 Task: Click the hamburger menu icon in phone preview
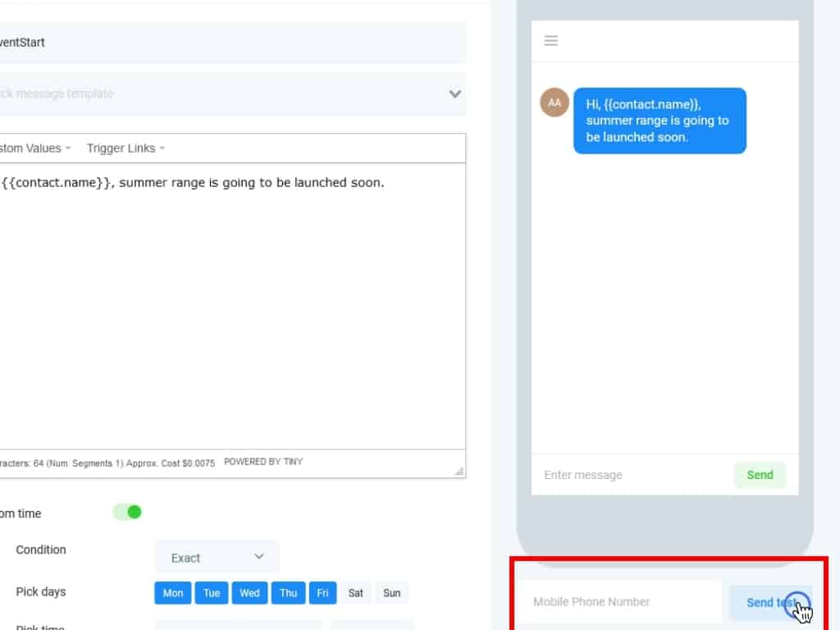(551, 41)
